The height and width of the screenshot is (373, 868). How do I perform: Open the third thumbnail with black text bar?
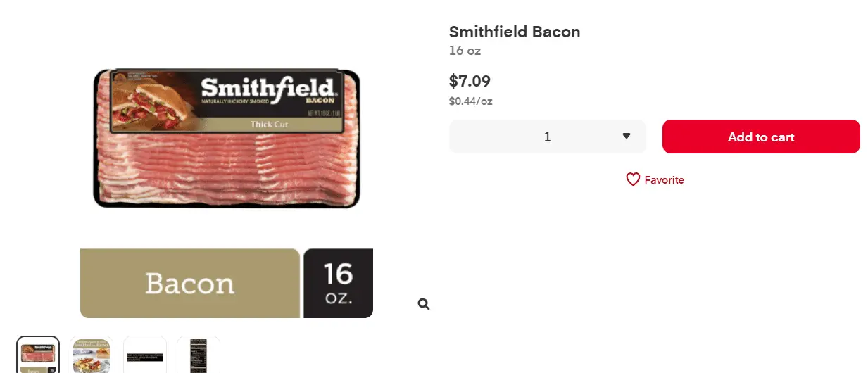pos(145,355)
